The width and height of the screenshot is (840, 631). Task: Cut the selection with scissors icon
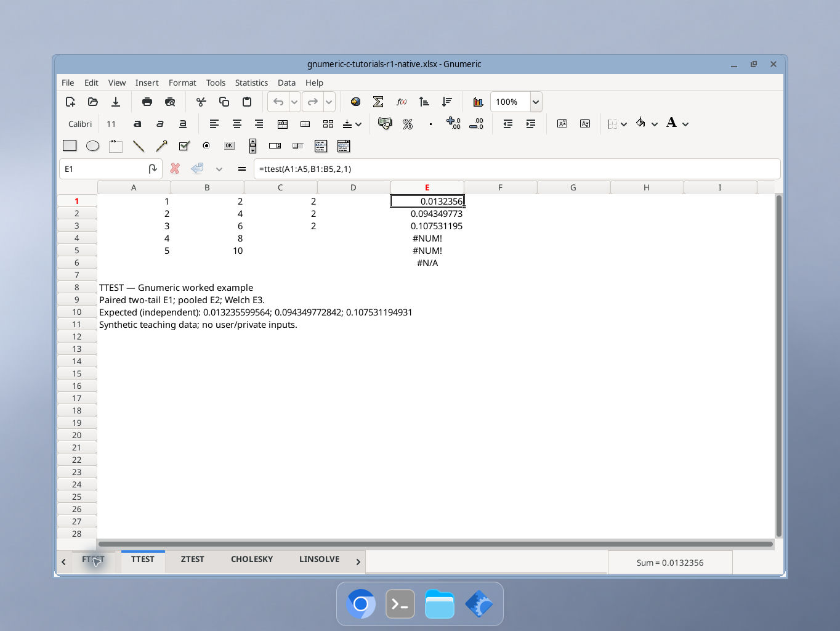[x=201, y=102]
